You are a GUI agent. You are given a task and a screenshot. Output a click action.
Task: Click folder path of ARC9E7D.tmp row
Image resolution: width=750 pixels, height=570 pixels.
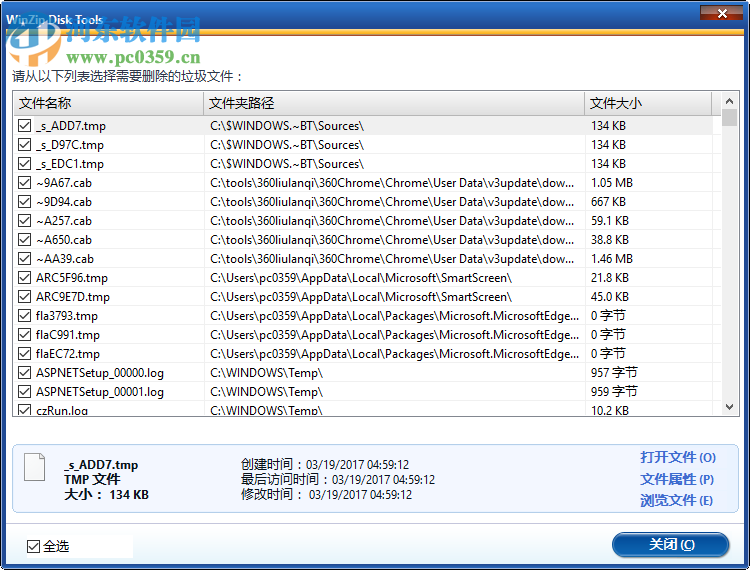361,297
